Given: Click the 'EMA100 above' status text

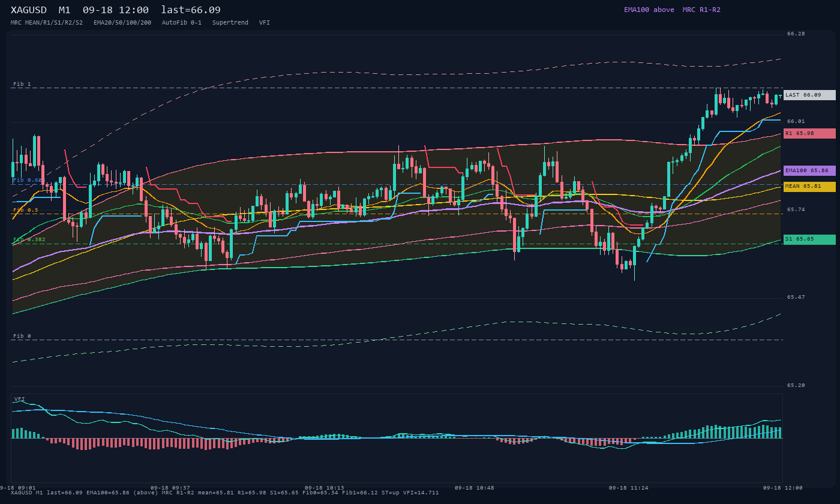Looking at the screenshot, I should (x=649, y=10).
